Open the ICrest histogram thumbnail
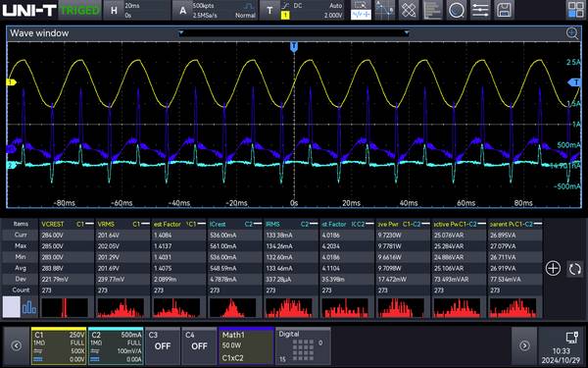This screenshot has width=588, height=368. pos(232,307)
